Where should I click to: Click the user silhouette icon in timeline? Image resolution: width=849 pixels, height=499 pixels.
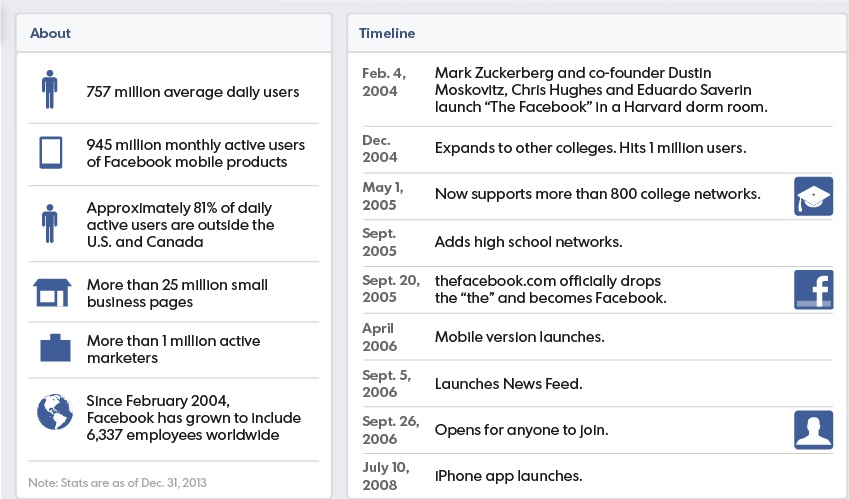(813, 430)
